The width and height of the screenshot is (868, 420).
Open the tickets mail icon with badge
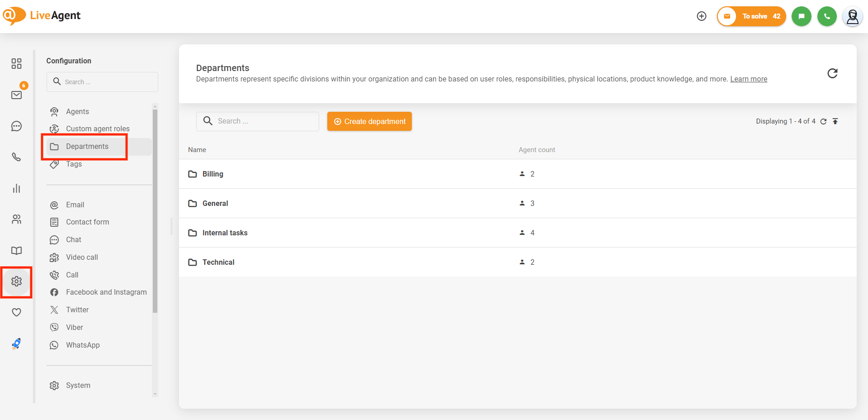click(16, 95)
